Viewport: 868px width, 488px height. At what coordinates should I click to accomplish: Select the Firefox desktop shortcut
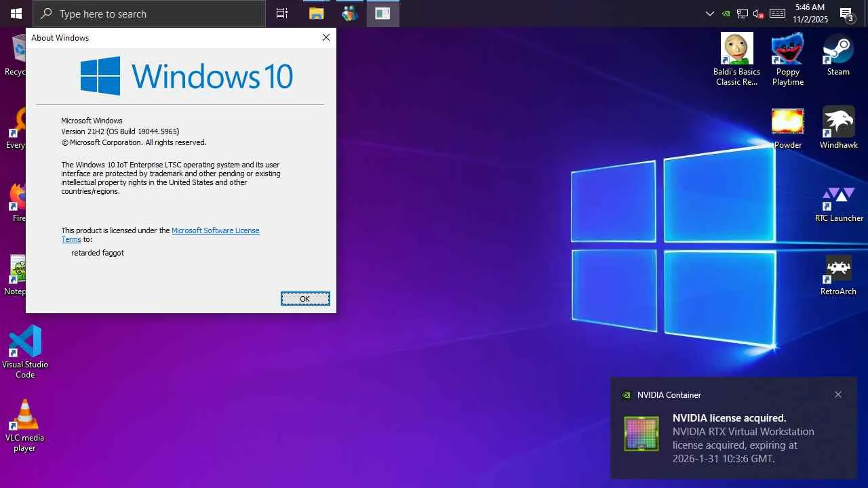16,201
